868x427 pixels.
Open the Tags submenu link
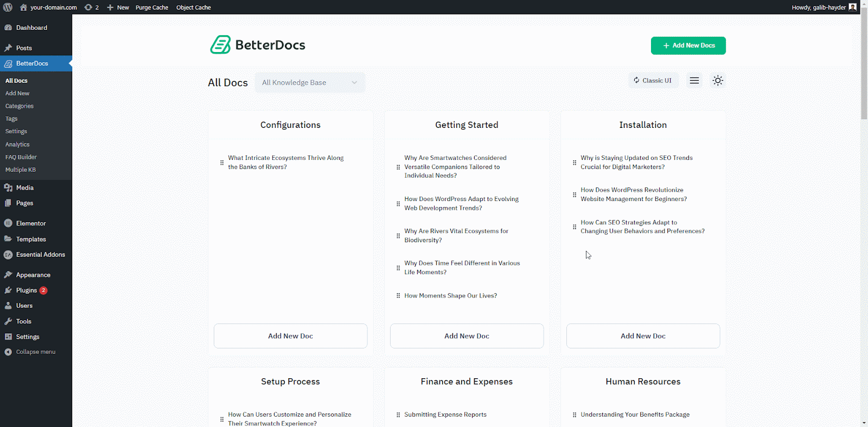point(11,119)
